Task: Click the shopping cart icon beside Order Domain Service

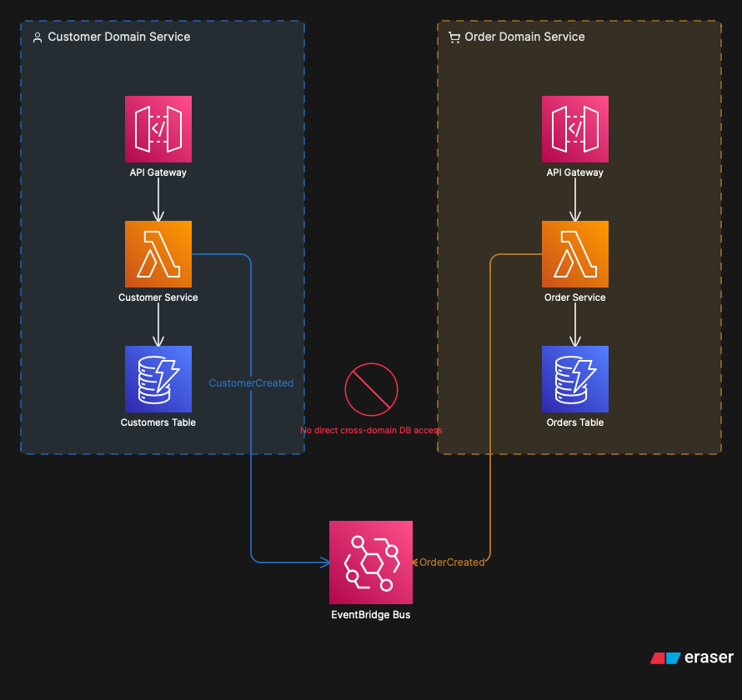Action: (x=454, y=37)
